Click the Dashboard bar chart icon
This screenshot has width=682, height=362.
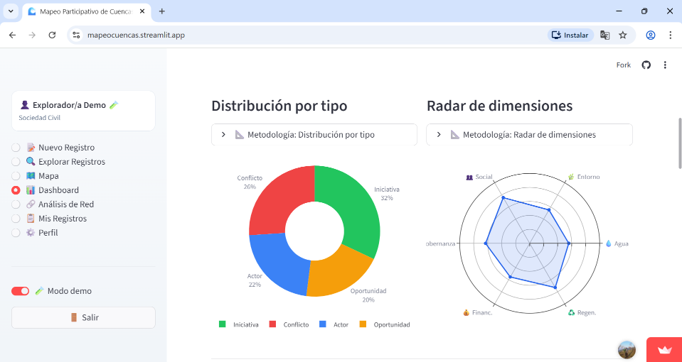pyautogui.click(x=30, y=190)
